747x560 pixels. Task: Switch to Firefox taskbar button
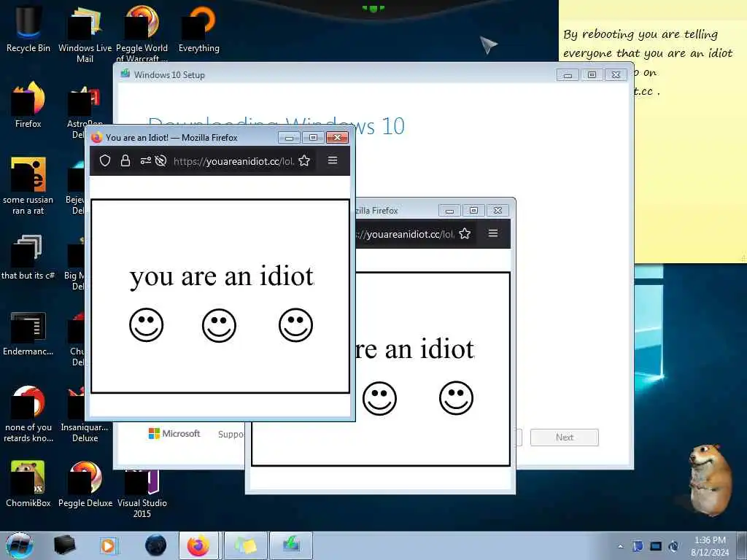tap(198, 545)
